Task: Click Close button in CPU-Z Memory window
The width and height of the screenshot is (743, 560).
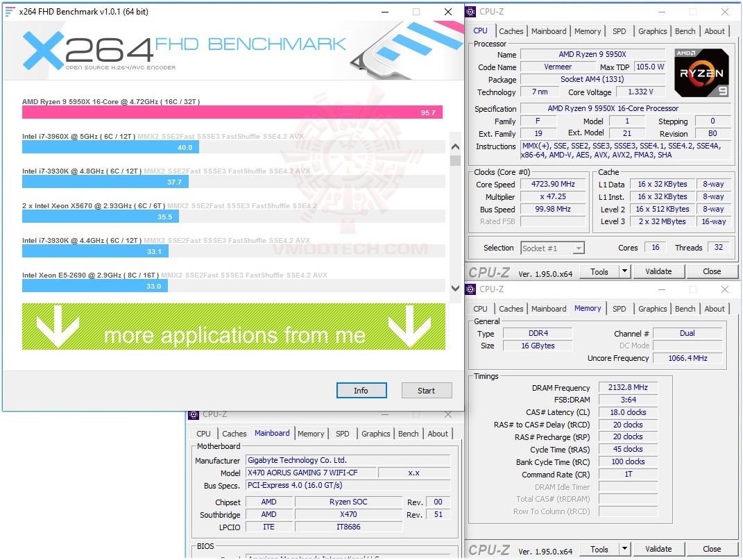Action: tap(712, 549)
